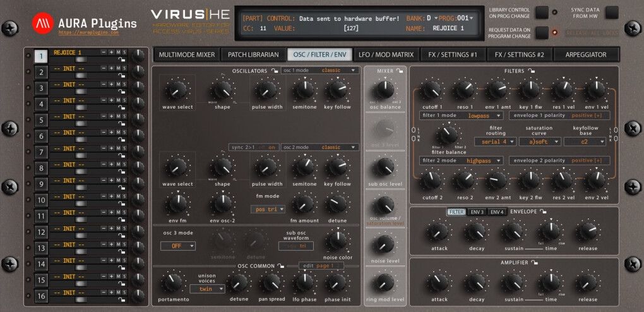This screenshot has height=312, width=644.
Task: Click the part 1 pan slider
Action: point(81,59)
